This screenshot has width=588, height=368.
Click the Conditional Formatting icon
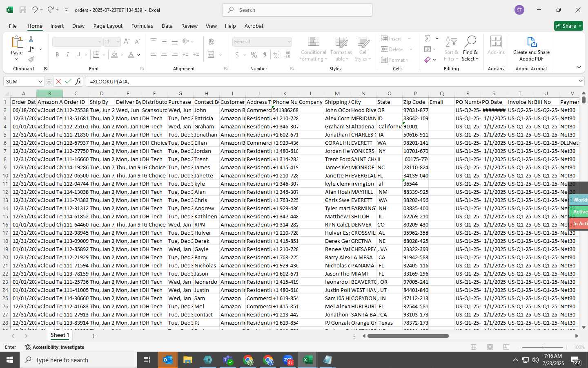pos(313,42)
